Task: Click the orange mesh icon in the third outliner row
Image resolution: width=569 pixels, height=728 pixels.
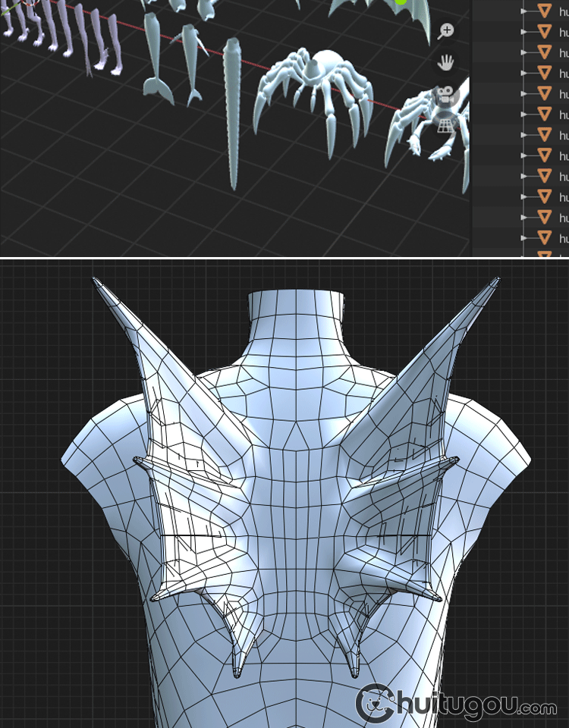Action: 544,52
